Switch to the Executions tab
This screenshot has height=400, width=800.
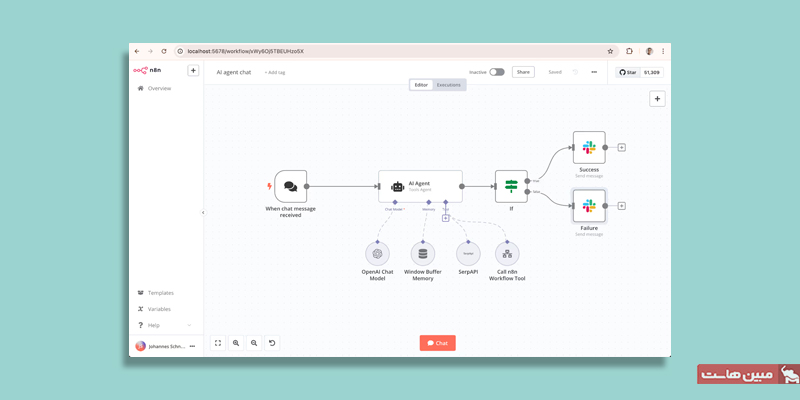(449, 85)
